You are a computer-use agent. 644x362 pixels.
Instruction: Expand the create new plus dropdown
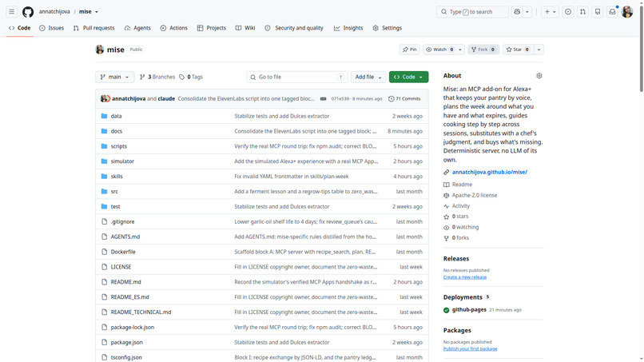(550, 12)
